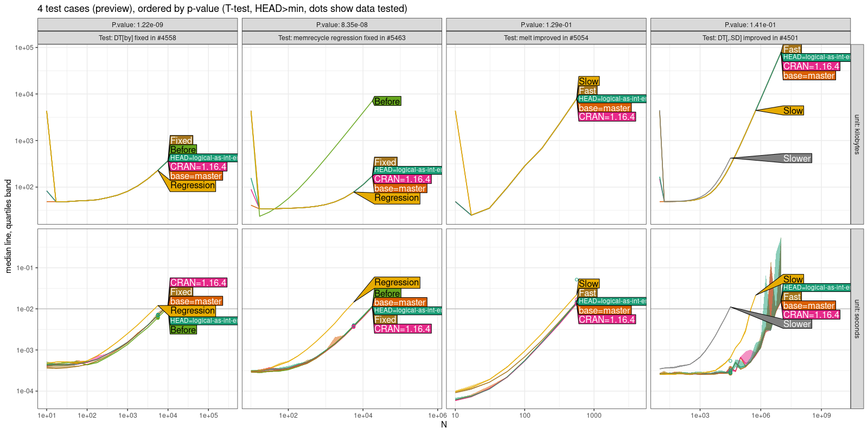
Task: Click the plot title about 4 test cases
Action: pyautogui.click(x=222, y=9)
